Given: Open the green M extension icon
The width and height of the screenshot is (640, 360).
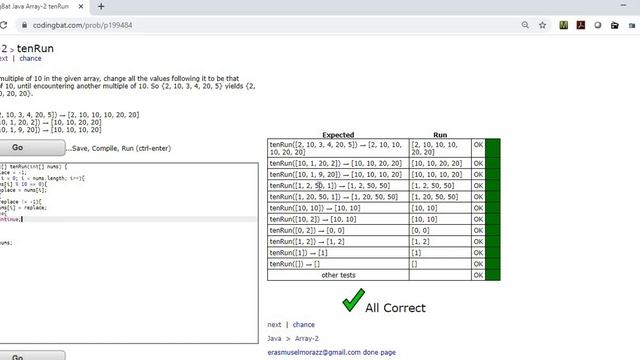Looking at the screenshot, I should 564,25.
